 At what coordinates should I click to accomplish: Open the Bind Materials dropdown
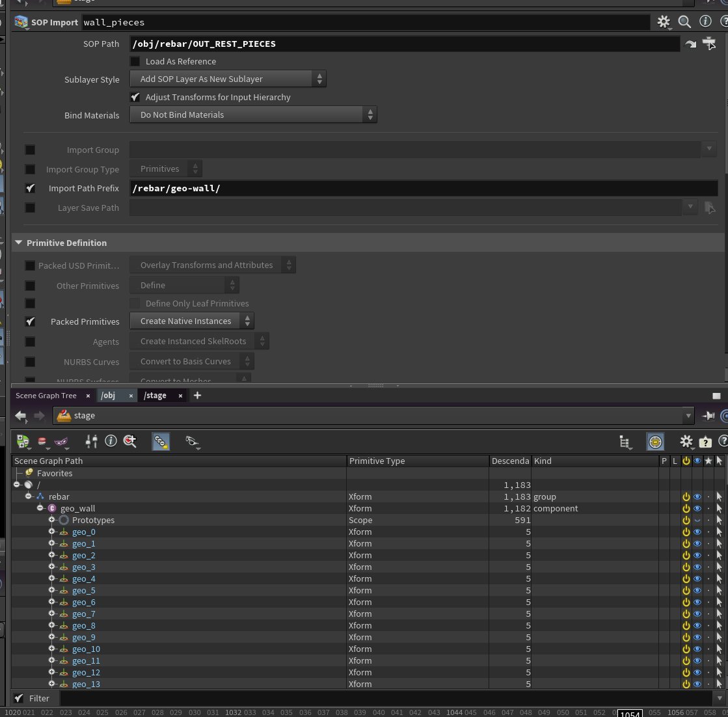click(254, 115)
